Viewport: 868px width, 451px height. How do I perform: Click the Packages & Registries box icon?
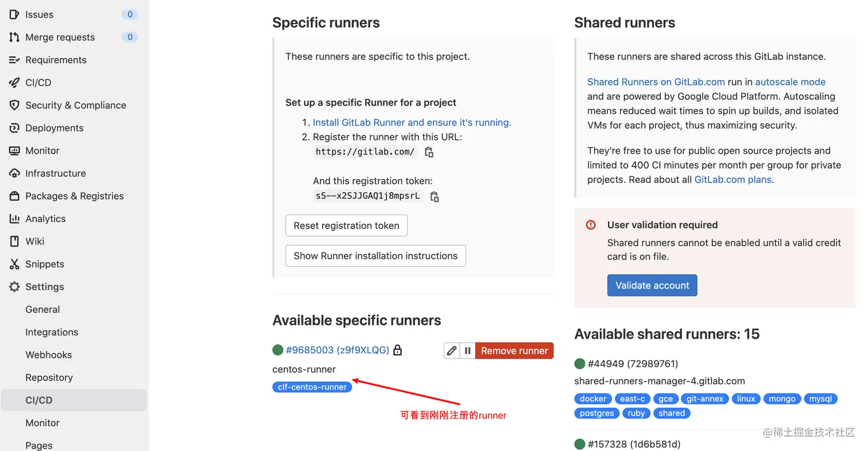[14, 196]
